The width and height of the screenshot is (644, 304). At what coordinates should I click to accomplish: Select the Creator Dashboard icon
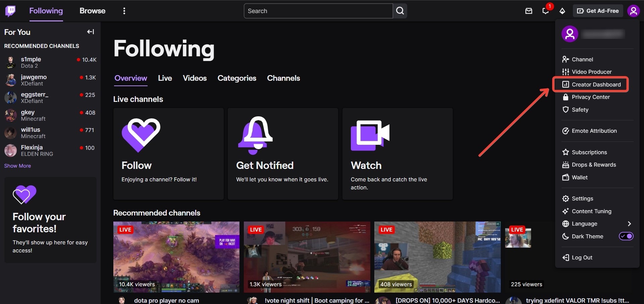click(x=566, y=84)
